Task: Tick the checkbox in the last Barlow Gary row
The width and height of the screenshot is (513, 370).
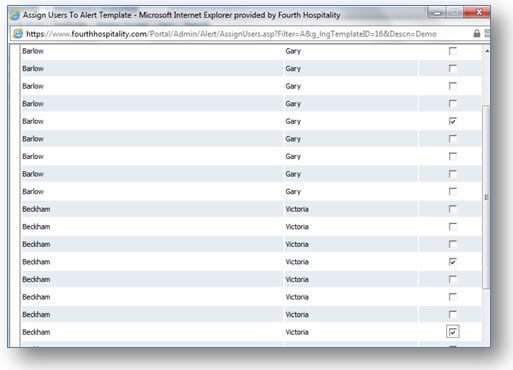Action: coord(453,191)
